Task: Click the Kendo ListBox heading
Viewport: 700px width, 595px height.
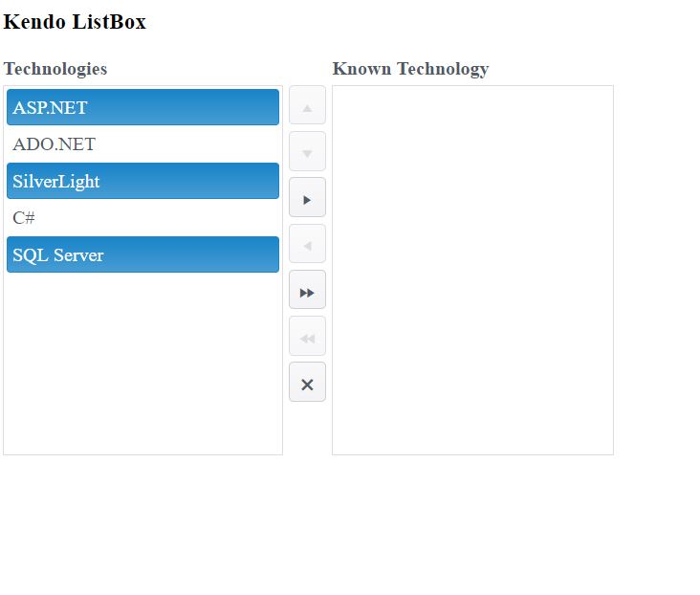Action: click(x=75, y=22)
